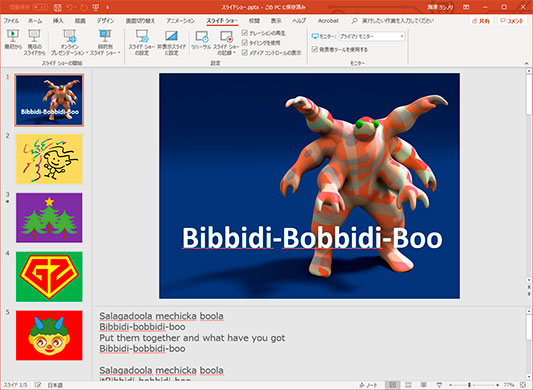Select slide 1 thumbnail with monster
Image resolution: width=533 pixels, height=390 pixels.
click(49, 100)
